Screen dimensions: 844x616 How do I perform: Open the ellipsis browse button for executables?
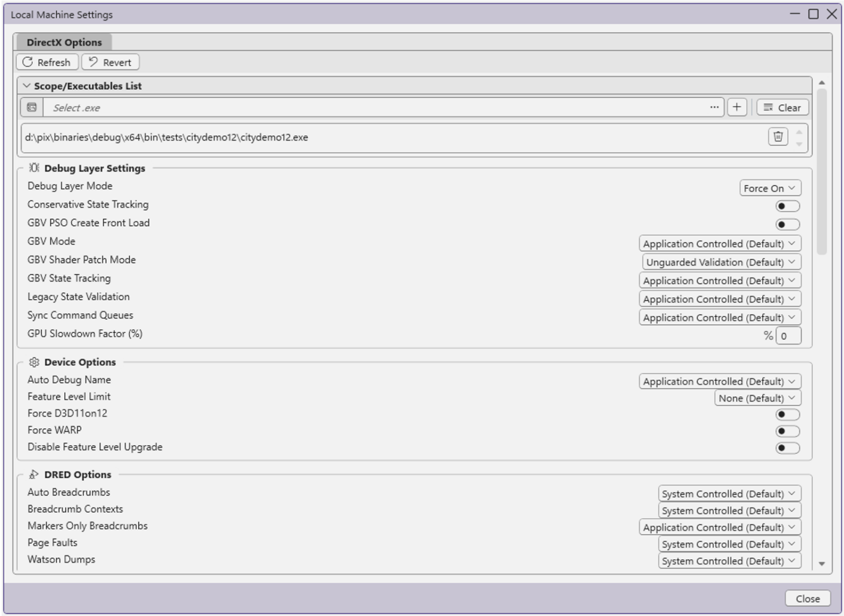coord(714,107)
